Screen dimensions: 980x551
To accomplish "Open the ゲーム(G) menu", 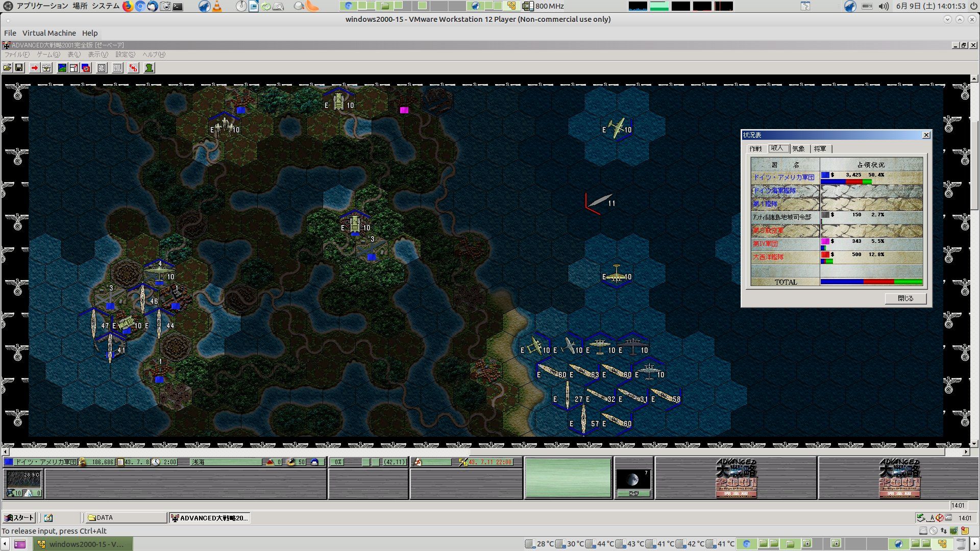I will [x=48, y=55].
